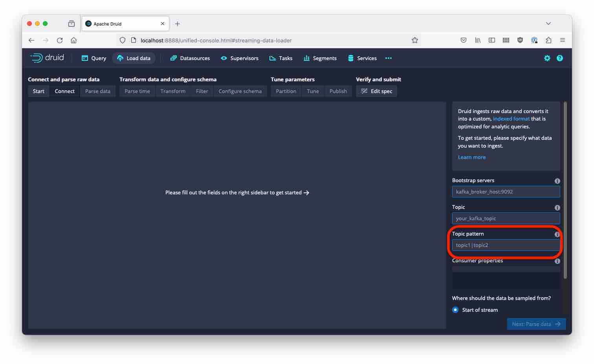Reload the page in the browser
Viewport: 594px width, 364px height.
tap(60, 40)
